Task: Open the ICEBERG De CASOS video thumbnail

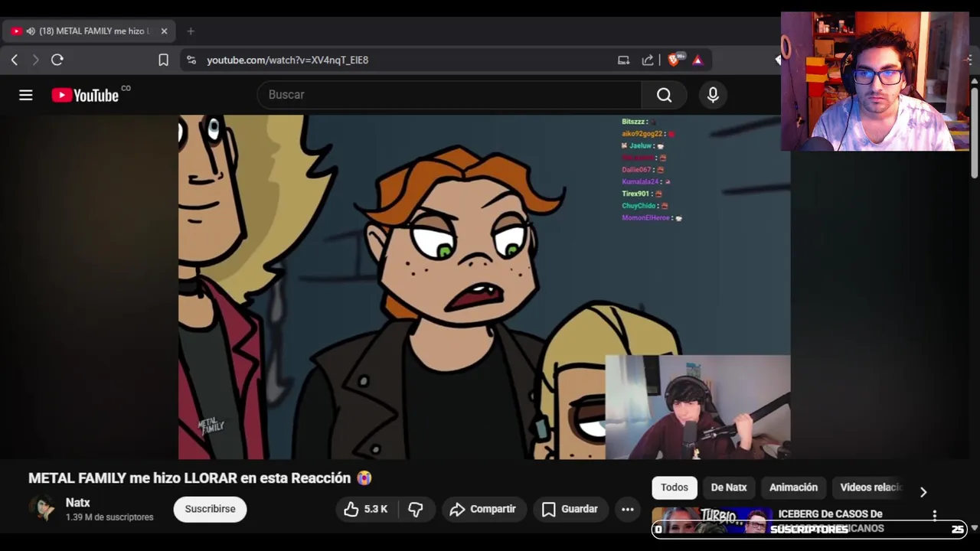Action: [712, 520]
